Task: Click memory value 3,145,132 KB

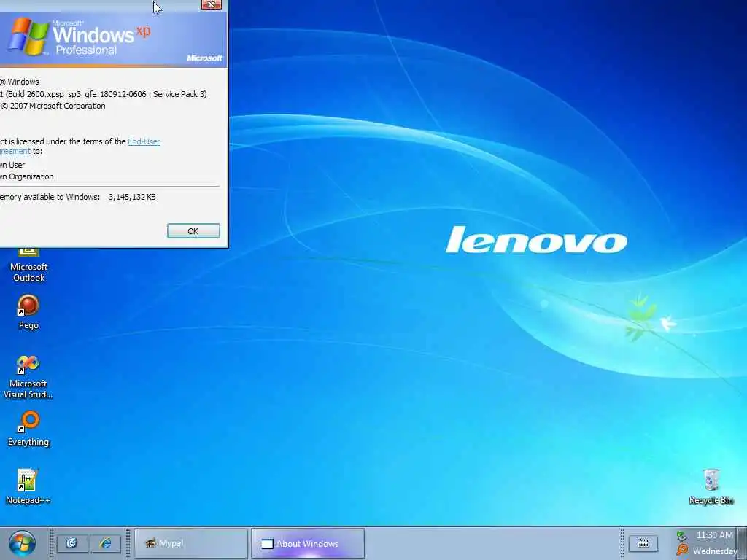Action: click(x=132, y=197)
